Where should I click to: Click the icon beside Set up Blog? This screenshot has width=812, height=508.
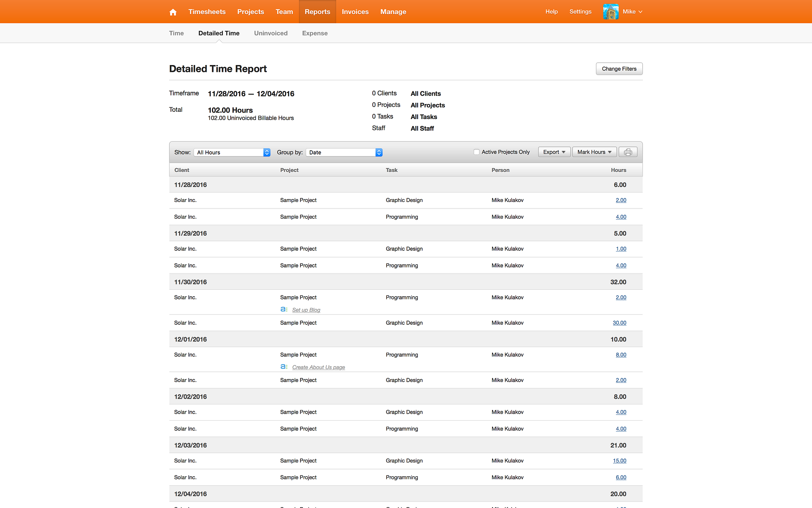(x=284, y=310)
